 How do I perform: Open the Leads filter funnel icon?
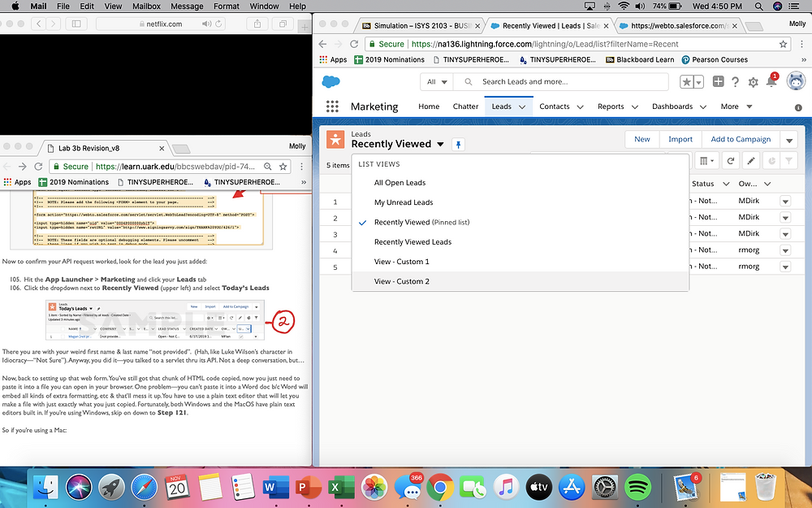pyautogui.click(x=788, y=161)
